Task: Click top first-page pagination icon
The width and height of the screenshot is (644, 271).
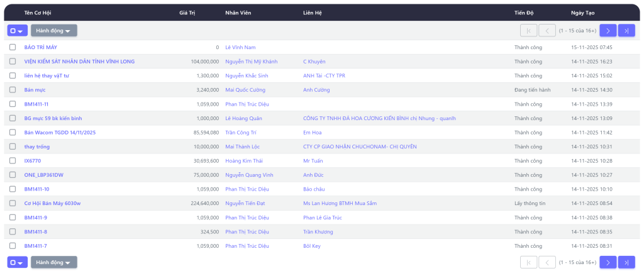Action: pyautogui.click(x=528, y=30)
